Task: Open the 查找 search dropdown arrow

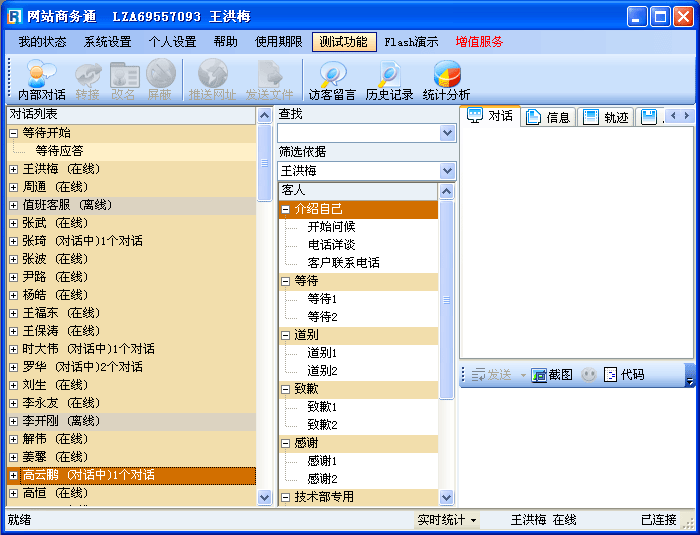Action: pos(447,133)
